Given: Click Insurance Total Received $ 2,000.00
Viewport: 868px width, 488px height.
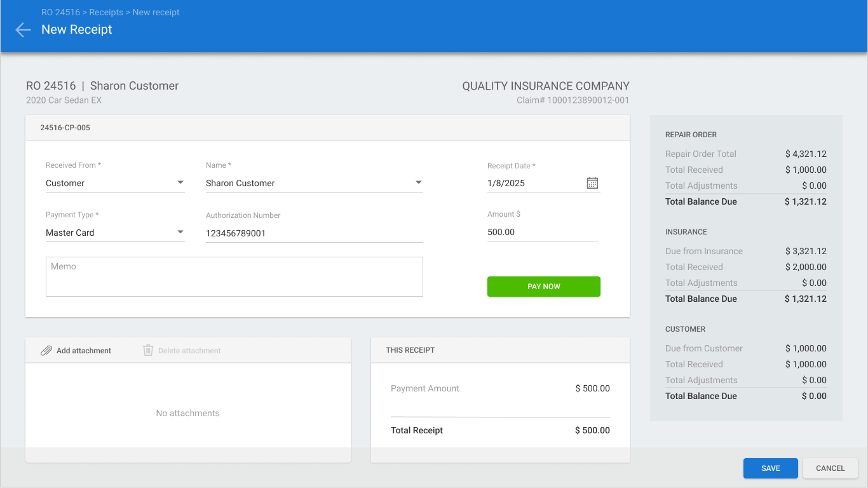Looking at the screenshot, I should click(x=745, y=267).
